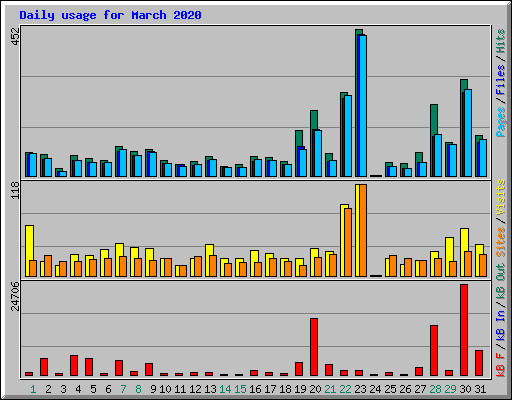Click day 30 on the x-axis
Screen dimensions: 512x400
[466, 389]
